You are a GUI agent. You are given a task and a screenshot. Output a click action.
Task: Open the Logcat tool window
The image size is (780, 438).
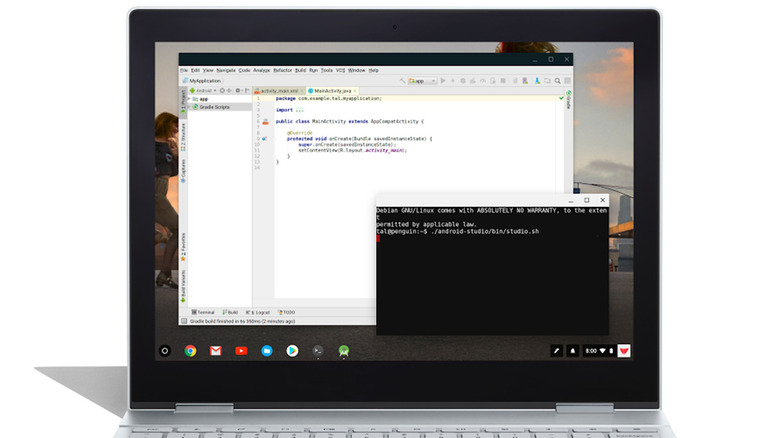coord(258,312)
